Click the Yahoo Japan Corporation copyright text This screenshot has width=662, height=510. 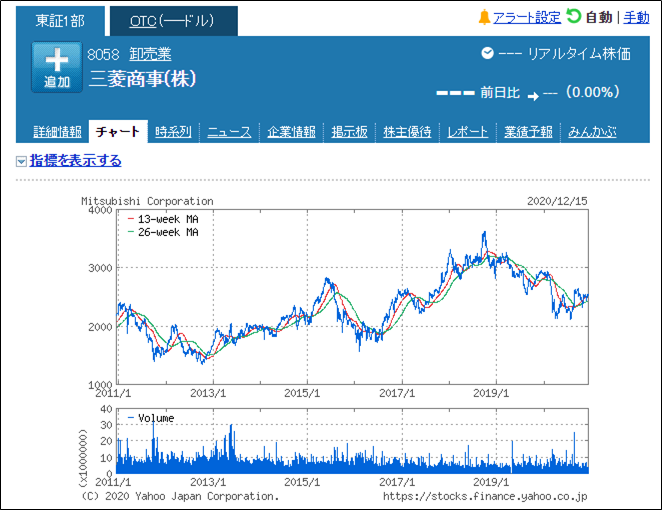[x=180, y=496]
